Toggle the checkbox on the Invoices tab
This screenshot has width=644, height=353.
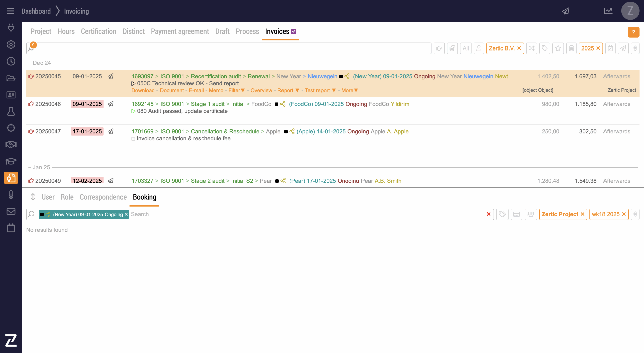coord(294,31)
